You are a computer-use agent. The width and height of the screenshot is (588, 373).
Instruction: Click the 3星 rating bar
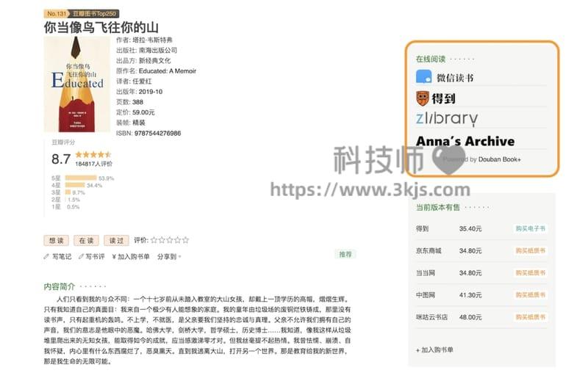[68, 192]
